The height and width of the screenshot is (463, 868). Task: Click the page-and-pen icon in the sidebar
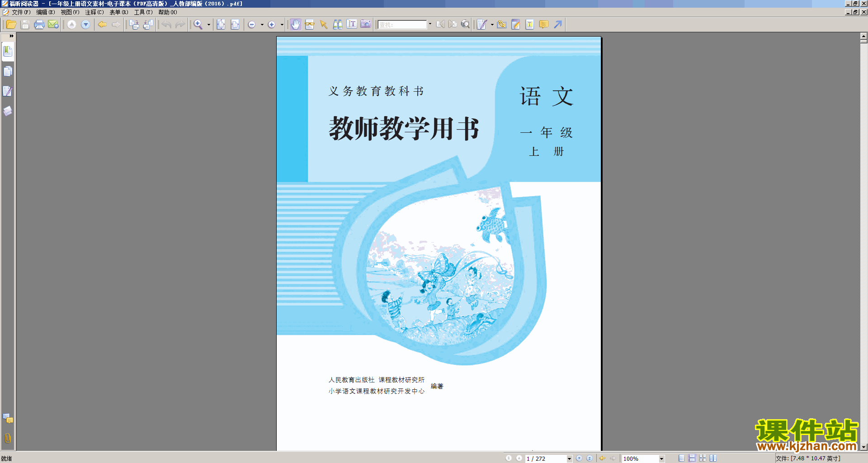pos(8,91)
